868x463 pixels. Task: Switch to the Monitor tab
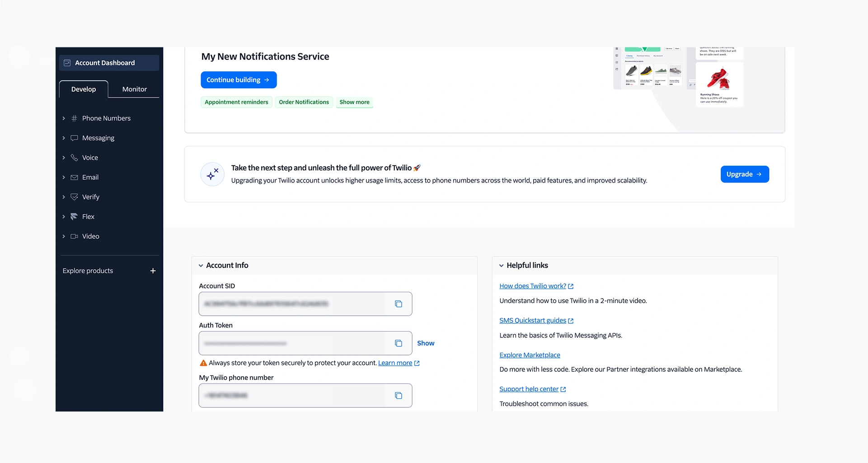(x=134, y=89)
